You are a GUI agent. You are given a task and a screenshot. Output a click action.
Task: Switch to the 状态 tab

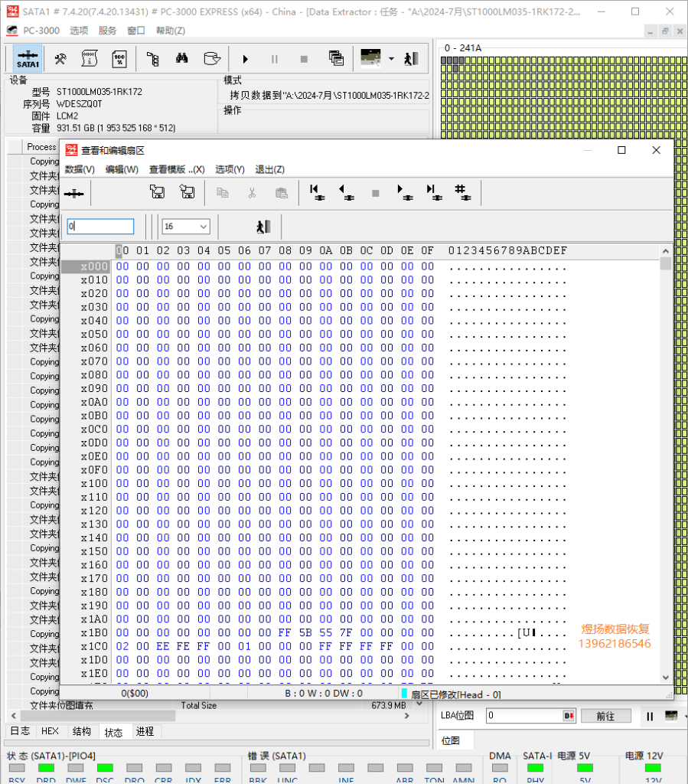coord(113,732)
